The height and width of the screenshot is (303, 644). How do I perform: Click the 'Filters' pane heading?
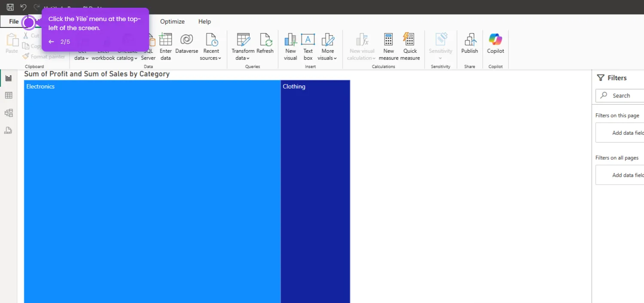click(617, 78)
